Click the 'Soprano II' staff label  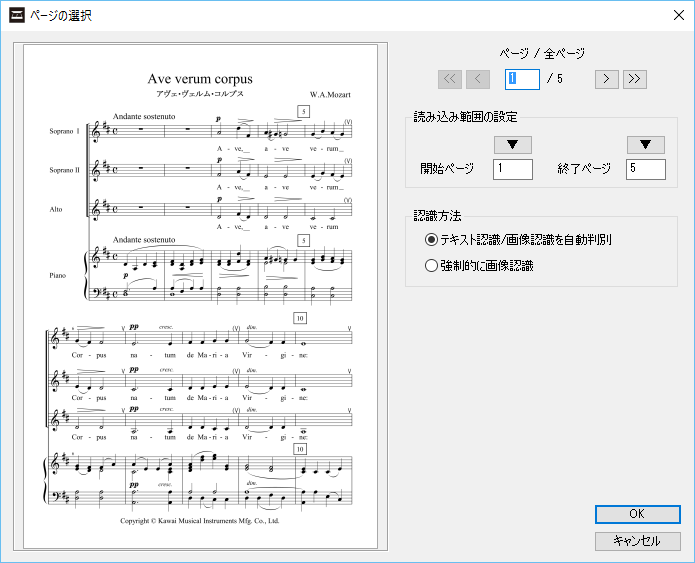(65, 170)
